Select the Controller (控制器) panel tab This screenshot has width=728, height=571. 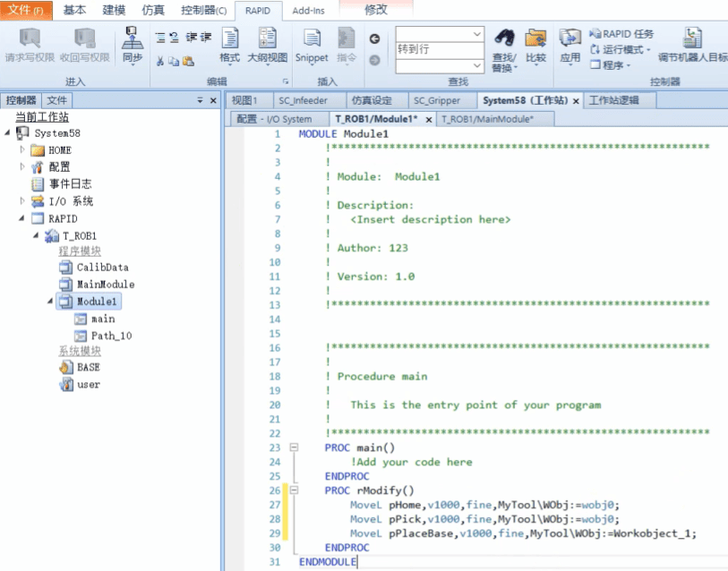click(21, 100)
